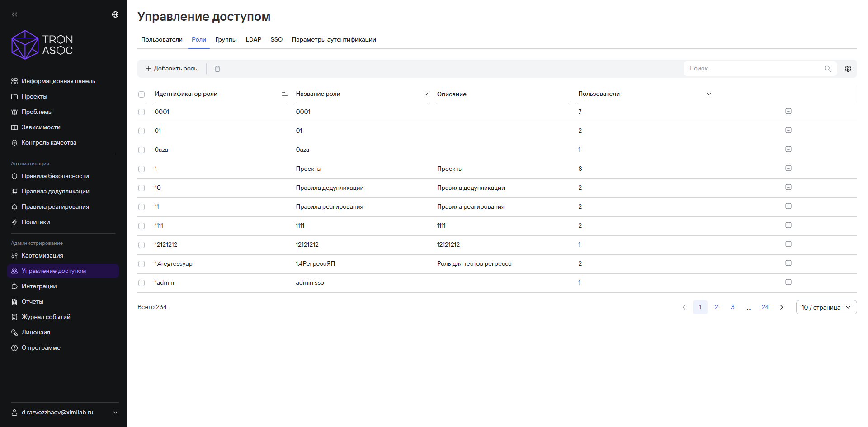Expand the user account menu chevron
Viewport: 868px width, 427px height.
coord(115,413)
